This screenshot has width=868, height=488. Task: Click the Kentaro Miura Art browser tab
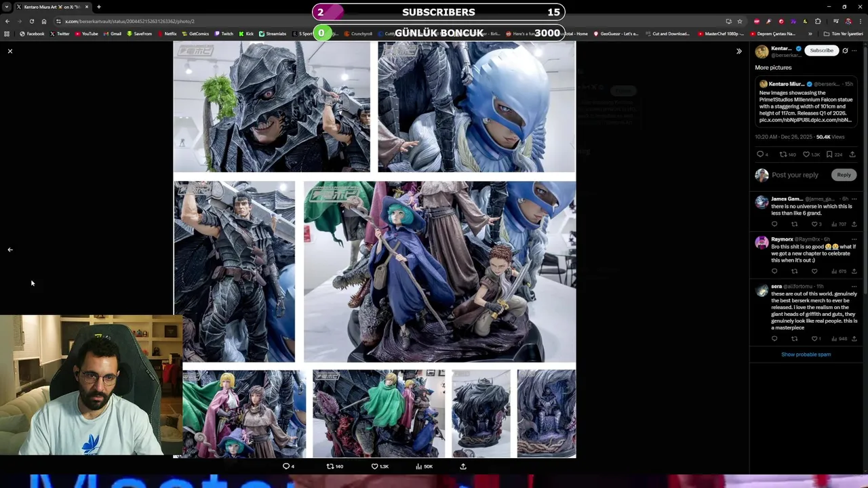point(53,7)
